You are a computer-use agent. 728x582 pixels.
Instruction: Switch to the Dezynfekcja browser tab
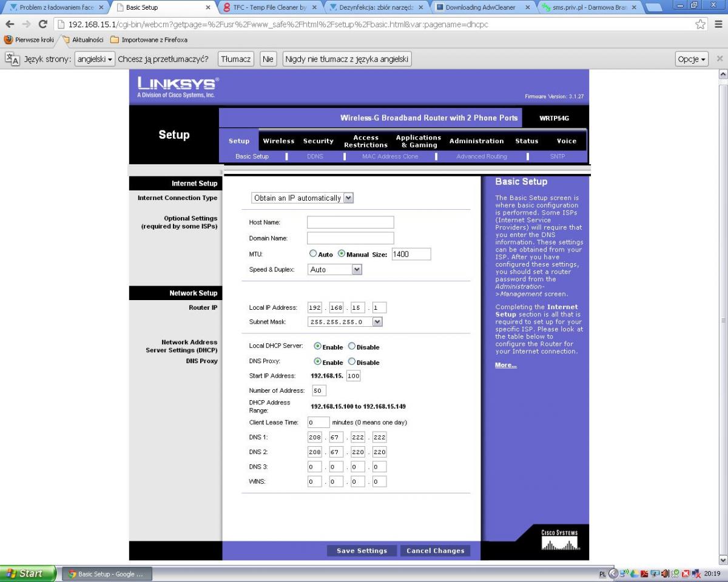click(x=375, y=8)
